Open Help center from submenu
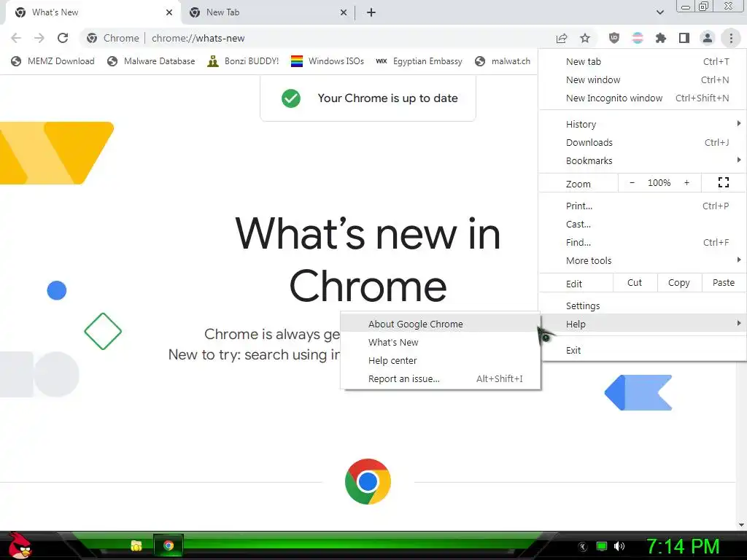The image size is (747, 560). pyautogui.click(x=441, y=360)
